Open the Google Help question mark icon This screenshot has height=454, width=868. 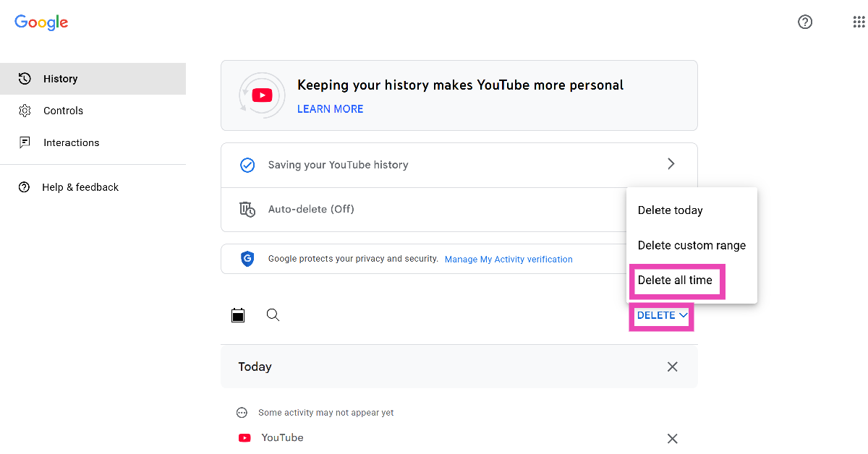point(805,22)
